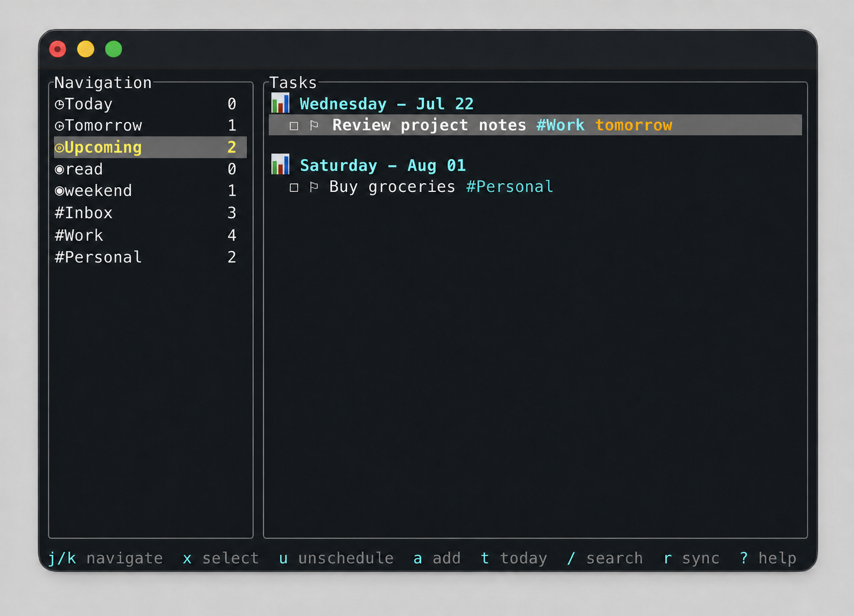The image size is (854, 616).
Task: Click the ? help shortcut hint
Action: coord(768,558)
